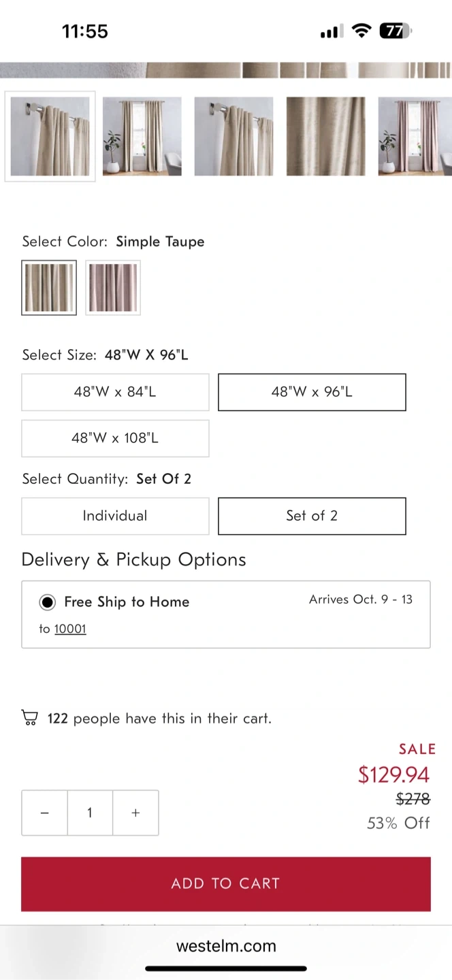This screenshot has width=452, height=980.
Task: Select size 48"W x 84"L
Action: (x=115, y=392)
